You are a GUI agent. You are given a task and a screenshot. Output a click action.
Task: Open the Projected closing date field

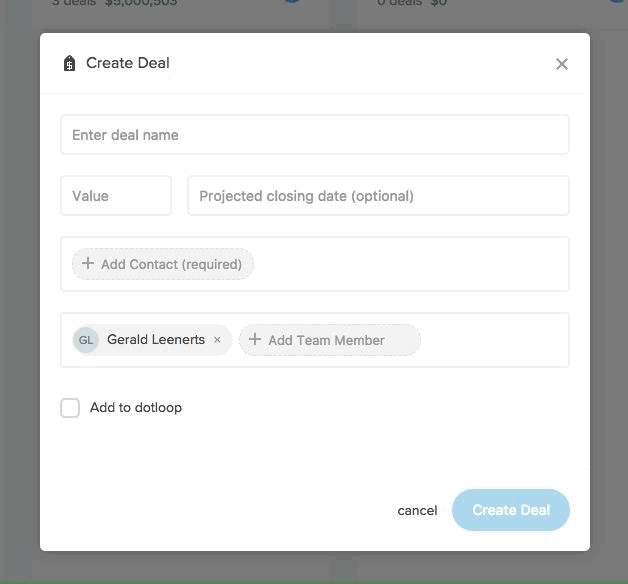tap(378, 196)
